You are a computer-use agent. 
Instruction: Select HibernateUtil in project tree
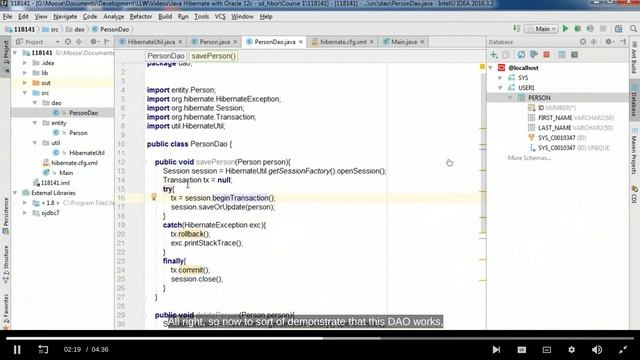tap(87, 153)
